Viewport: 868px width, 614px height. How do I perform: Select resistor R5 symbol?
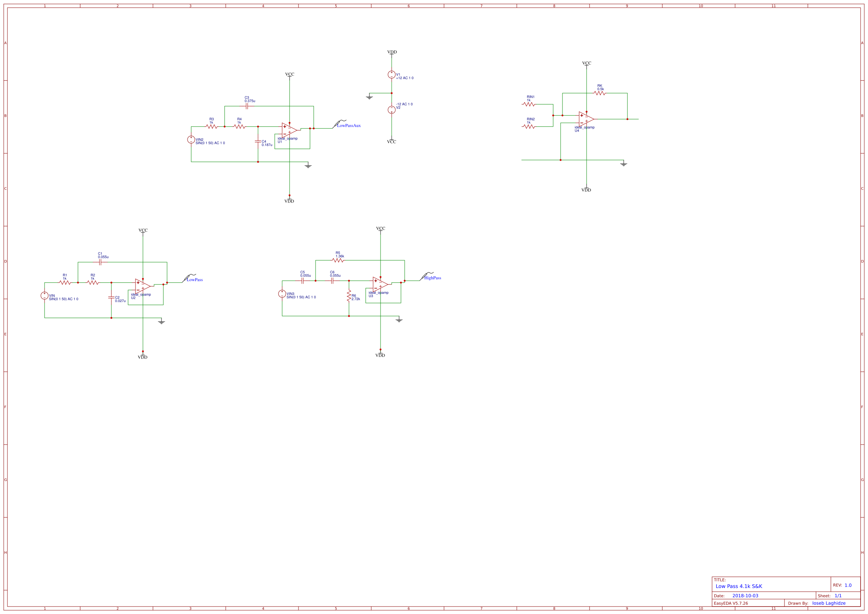tap(338, 260)
